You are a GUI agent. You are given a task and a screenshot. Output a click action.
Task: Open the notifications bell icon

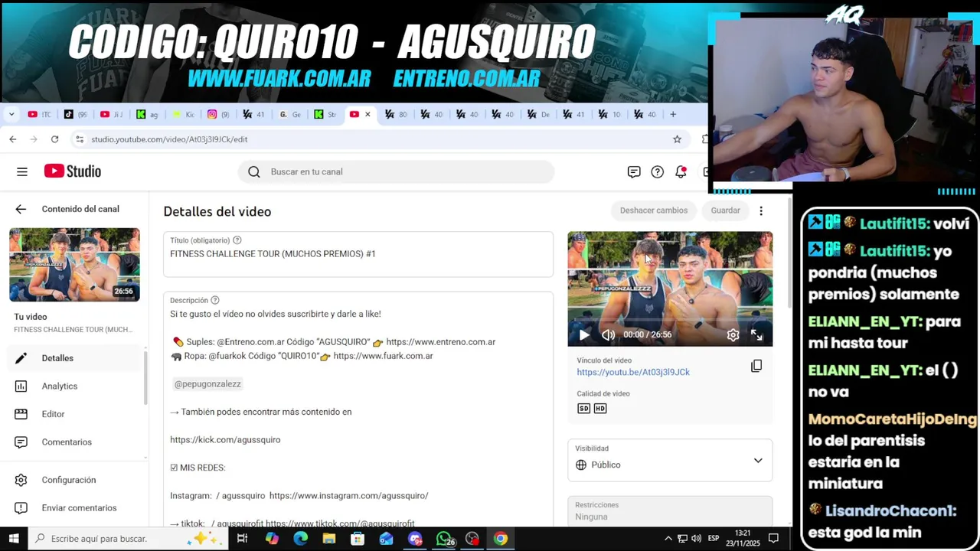(680, 171)
